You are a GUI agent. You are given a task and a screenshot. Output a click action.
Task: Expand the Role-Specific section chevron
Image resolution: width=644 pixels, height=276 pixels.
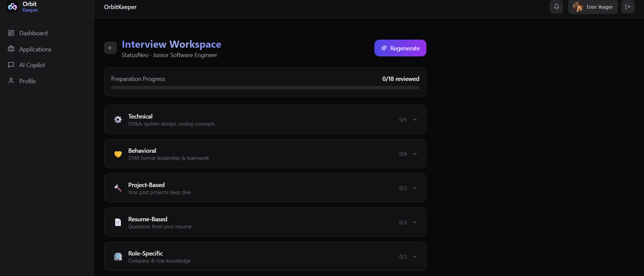click(x=415, y=257)
